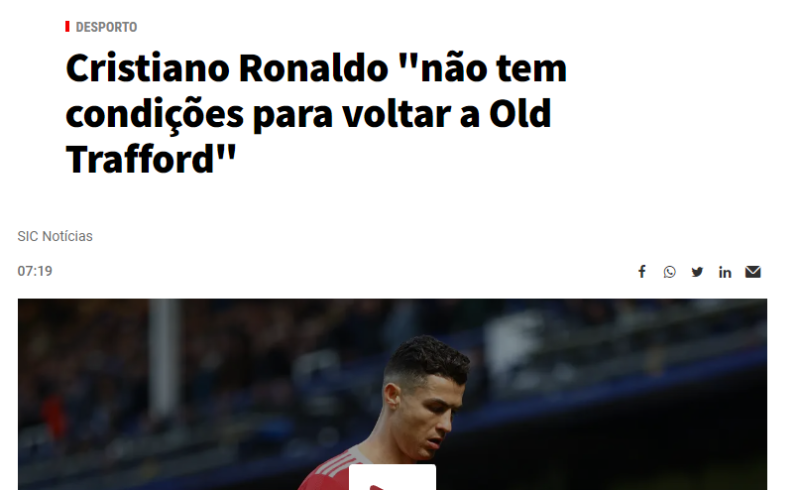Click the 07:19 publication time
The image size is (800, 490).
tap(35, 271)
